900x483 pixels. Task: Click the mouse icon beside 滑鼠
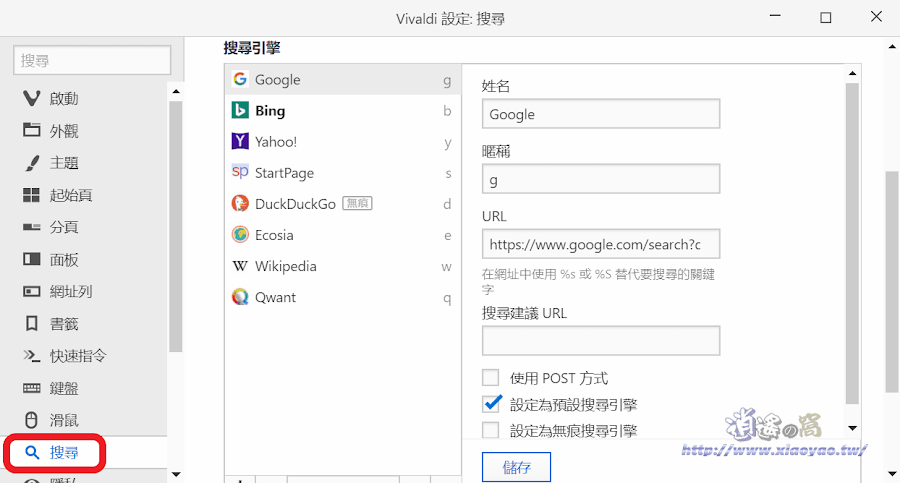32,420
